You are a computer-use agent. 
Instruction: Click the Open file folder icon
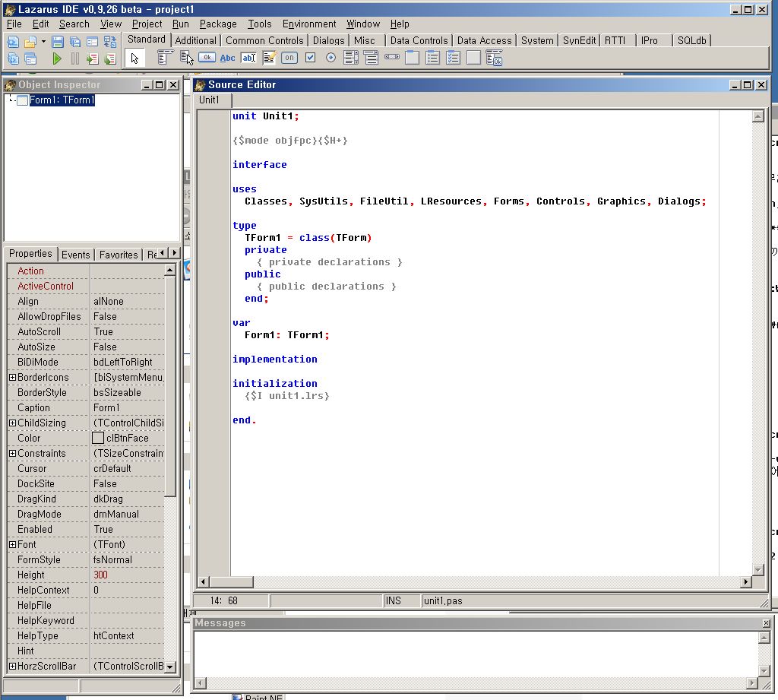30,42
